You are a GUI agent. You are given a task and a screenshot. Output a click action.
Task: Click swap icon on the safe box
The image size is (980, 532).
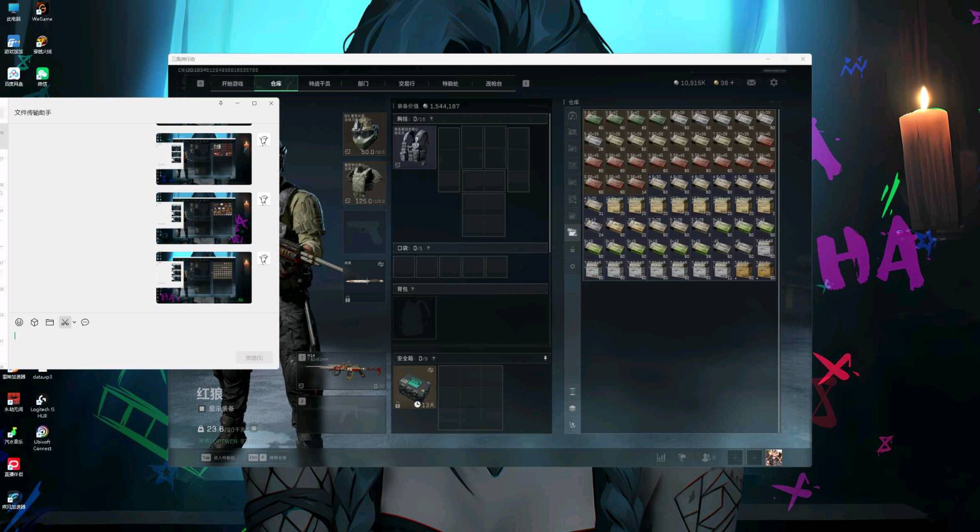coord(431,370)
